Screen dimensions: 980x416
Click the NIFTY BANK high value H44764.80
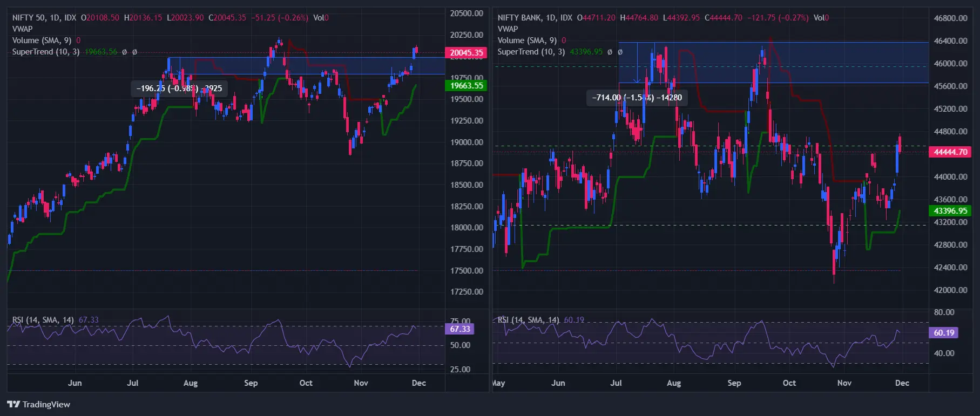[639, 18]
